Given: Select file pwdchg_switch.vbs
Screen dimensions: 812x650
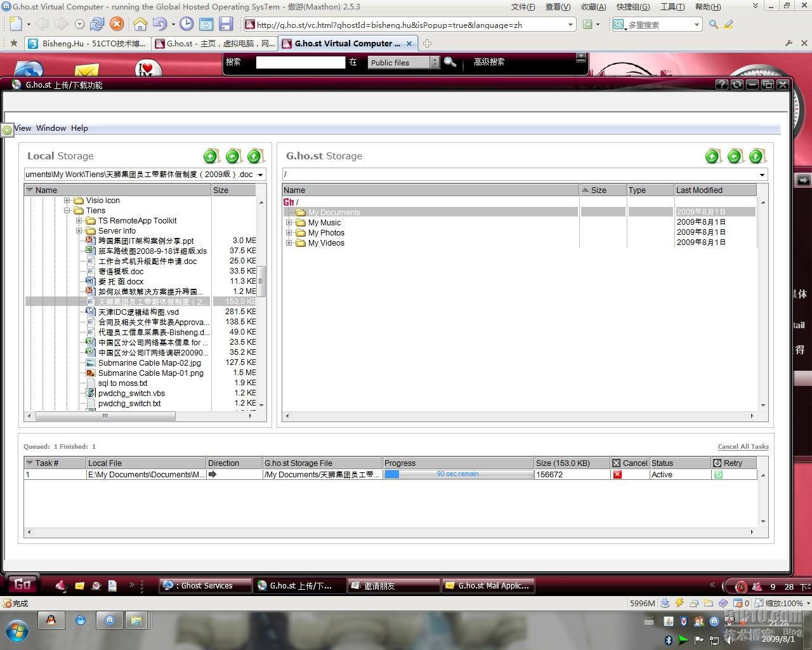Looking at the screenshot, I should 131,394.
